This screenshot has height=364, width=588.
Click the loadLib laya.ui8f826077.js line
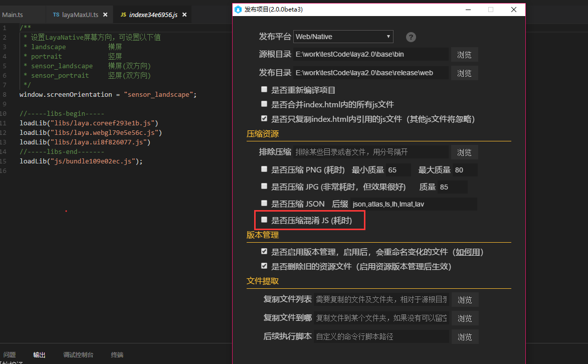[x=85, y=142]
